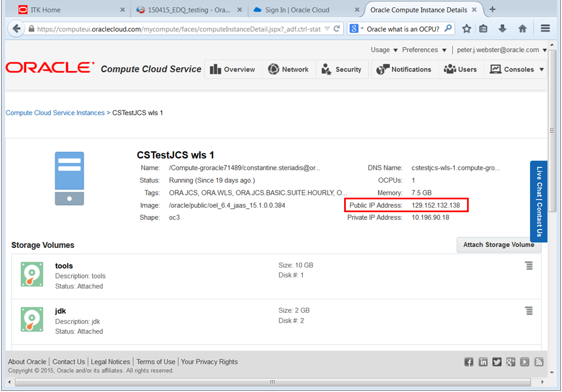
Task: Open the hamburger menu for tools volume
Action: (x=529, y=266)
